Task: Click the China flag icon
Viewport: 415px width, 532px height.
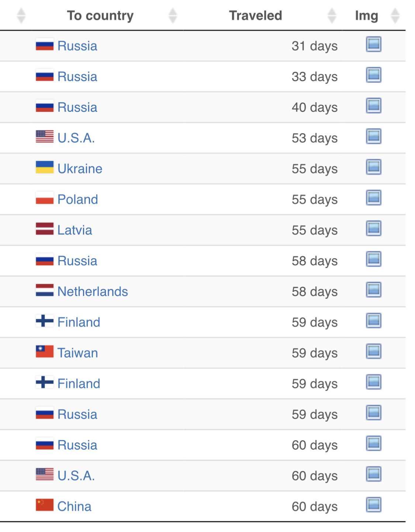Action: pos(45,505)
